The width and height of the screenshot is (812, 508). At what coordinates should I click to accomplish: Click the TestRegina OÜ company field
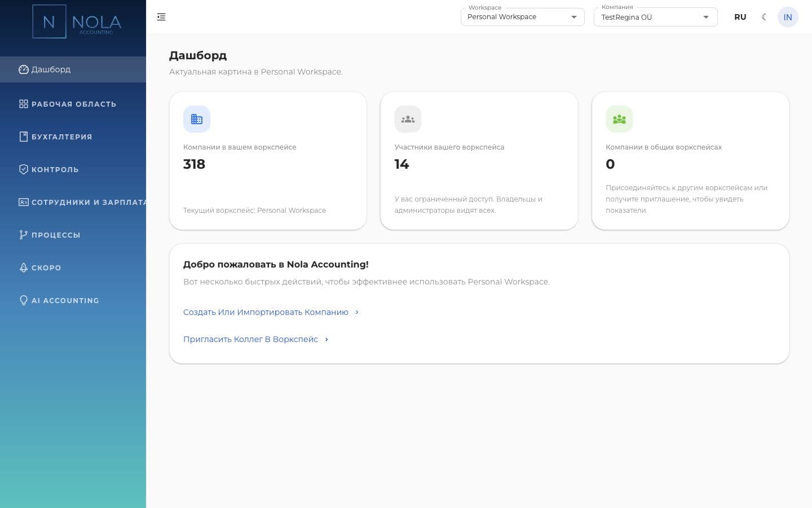[x=656, y=17]
